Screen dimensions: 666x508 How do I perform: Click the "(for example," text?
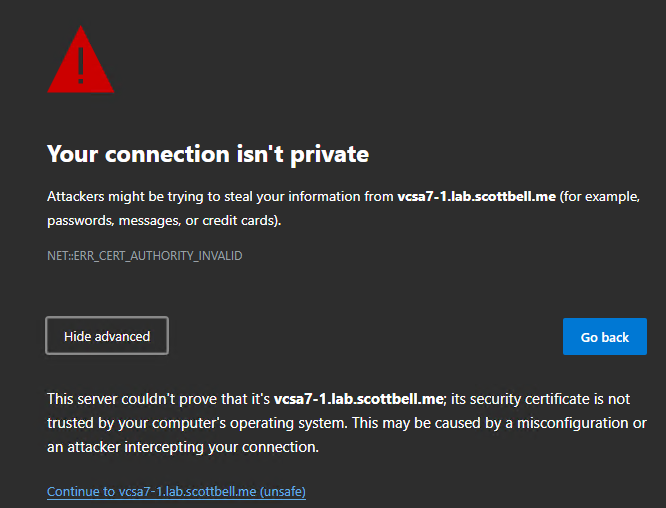click(598, 197)
